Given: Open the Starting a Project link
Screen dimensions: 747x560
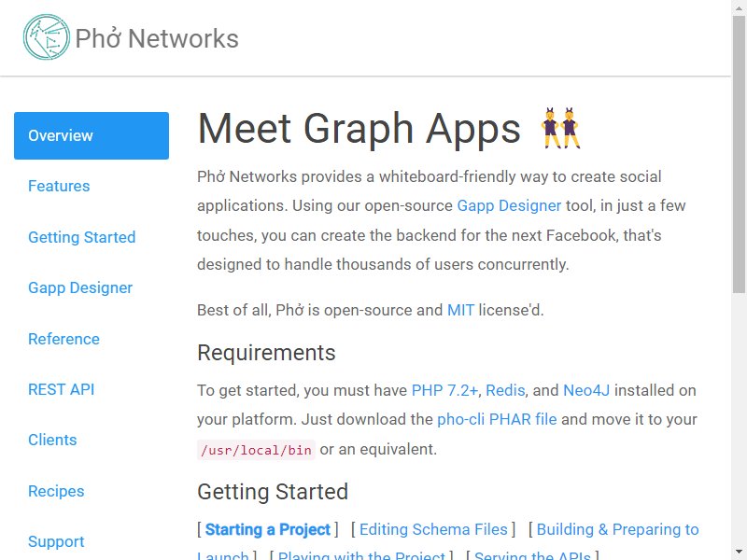Looking at the screenshot, I should pos(268,529).
